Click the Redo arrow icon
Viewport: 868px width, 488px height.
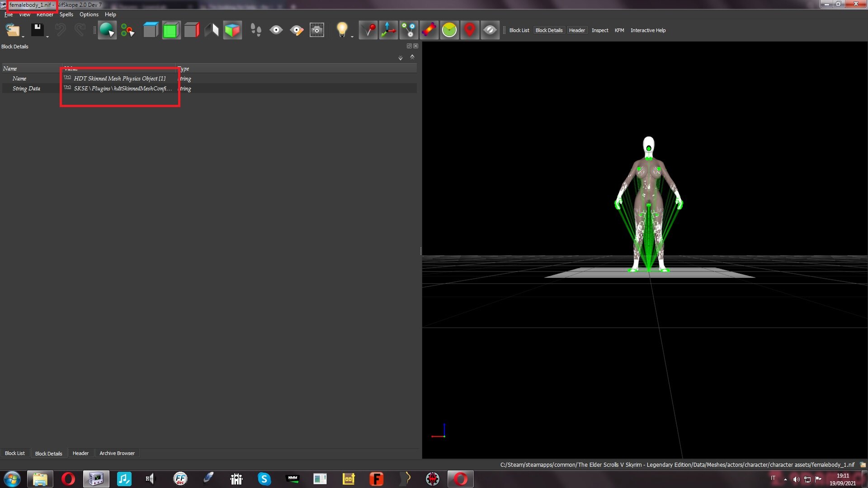point(80,30)
